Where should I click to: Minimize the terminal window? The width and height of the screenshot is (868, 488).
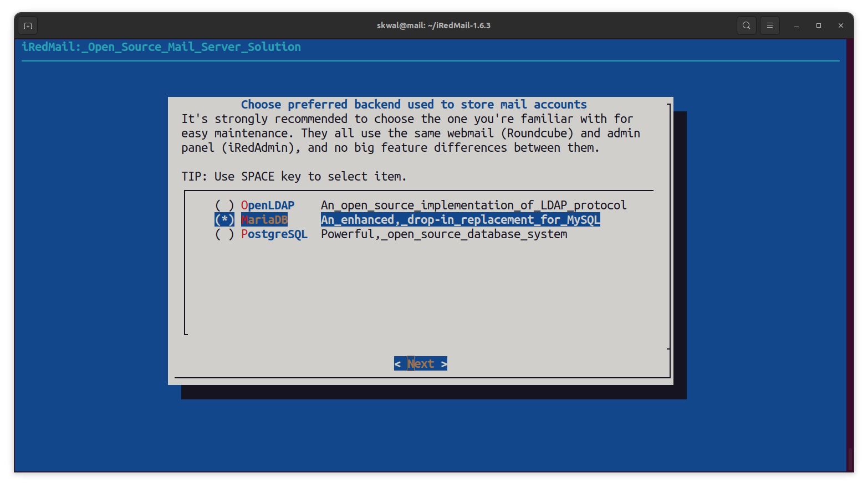coord(796,25)
